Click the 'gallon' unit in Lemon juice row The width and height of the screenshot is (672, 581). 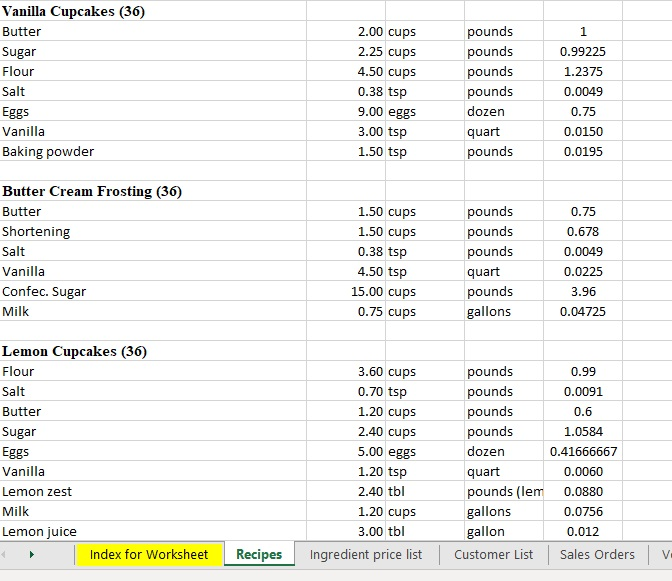point(504,531)
